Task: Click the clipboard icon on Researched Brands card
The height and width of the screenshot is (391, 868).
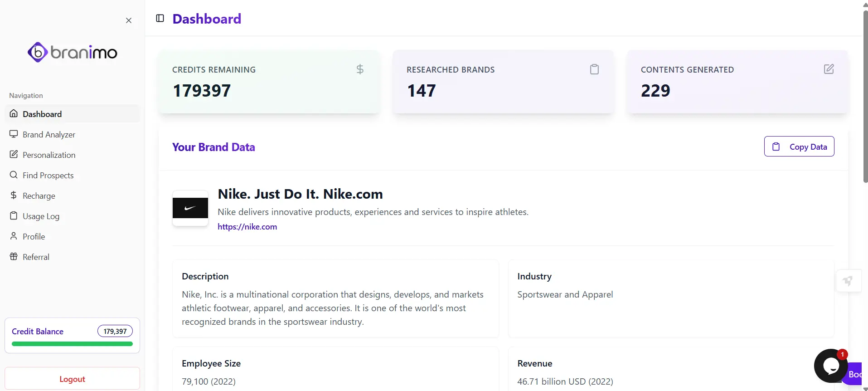Action: 594,69
